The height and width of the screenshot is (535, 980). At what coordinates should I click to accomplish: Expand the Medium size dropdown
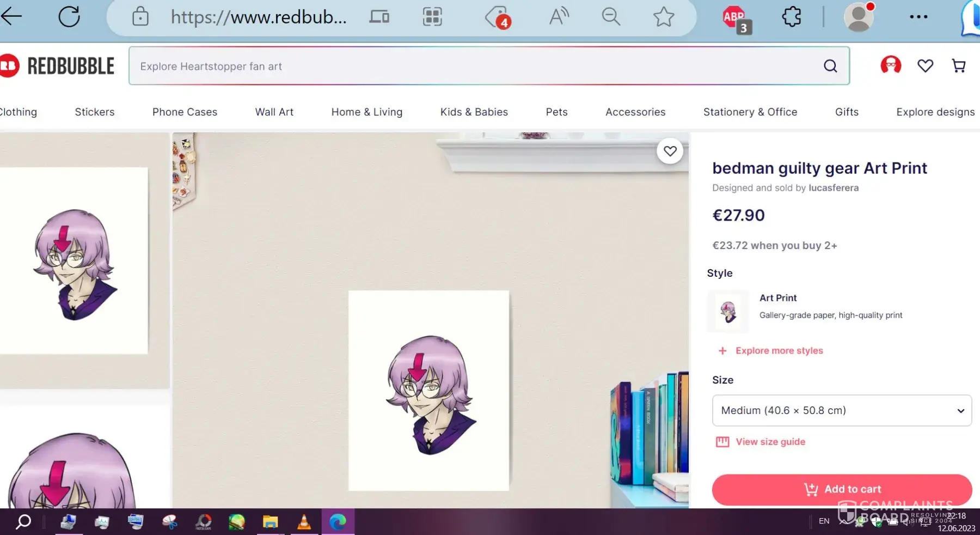tap(842, 410)
